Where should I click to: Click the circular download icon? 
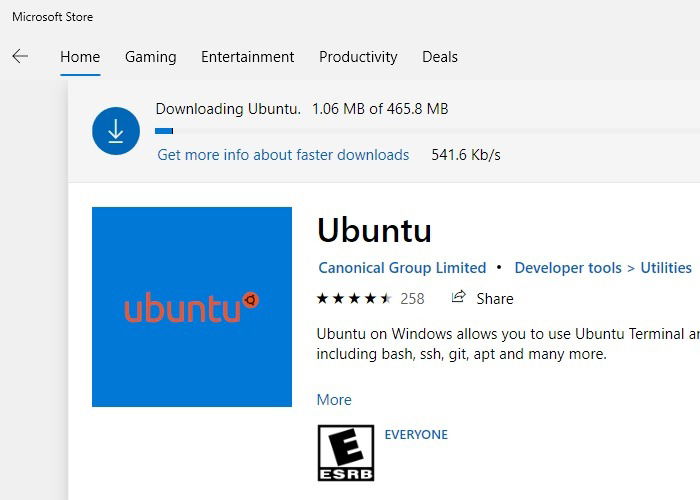116,131
